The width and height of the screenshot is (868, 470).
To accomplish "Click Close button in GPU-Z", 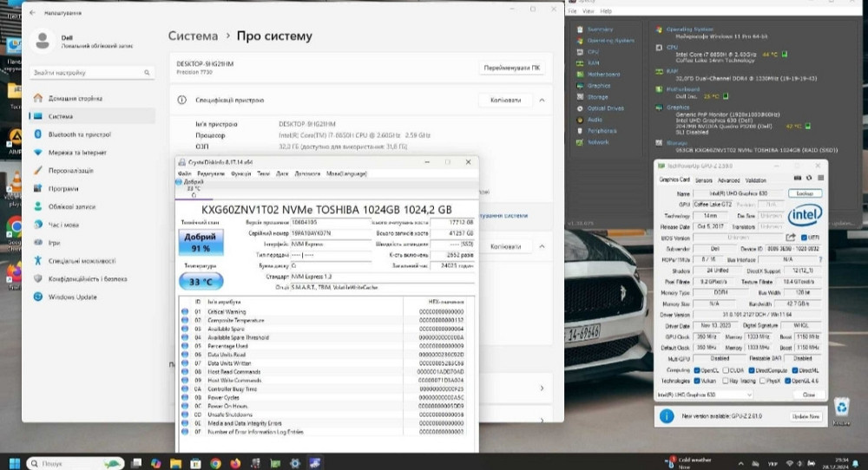I will (x=809, y=395).
